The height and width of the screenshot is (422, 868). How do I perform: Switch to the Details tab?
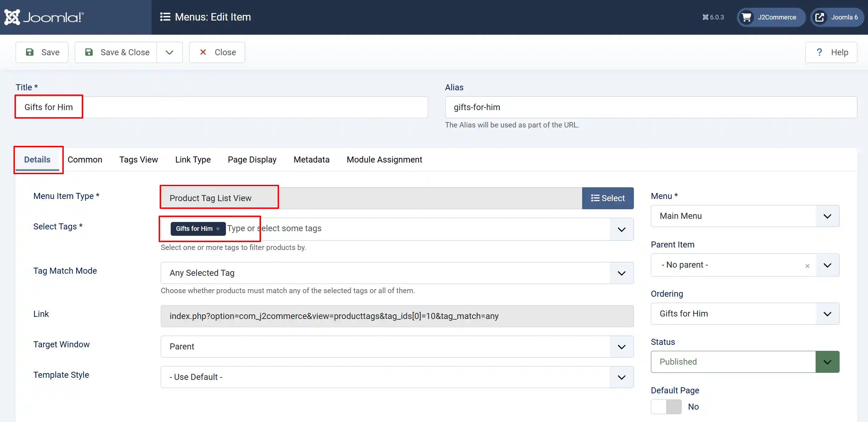[37, 160]
